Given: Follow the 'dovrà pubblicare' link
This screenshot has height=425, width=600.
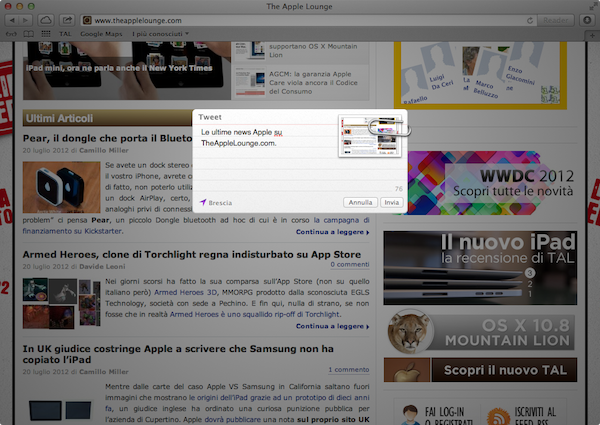Looking at the screenshot, I should (232, 419).
